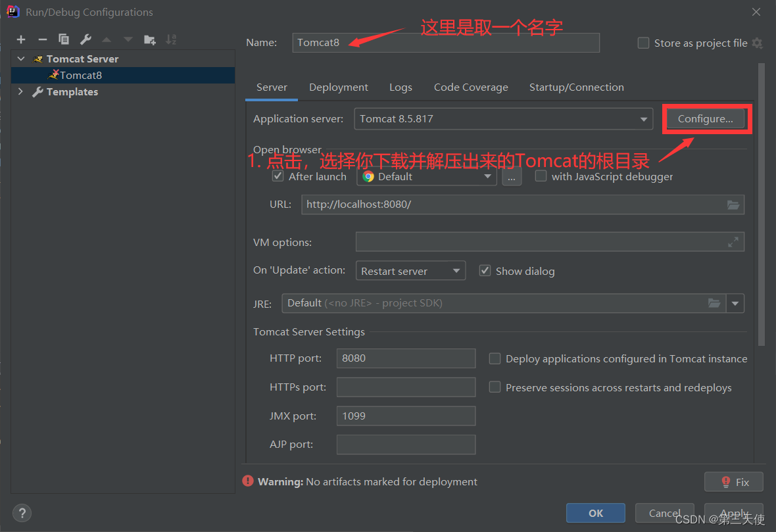Click the Copy Configuration icon
This screenshot has height=532, width=776.
pyautogui.click(x=64, y=39)
